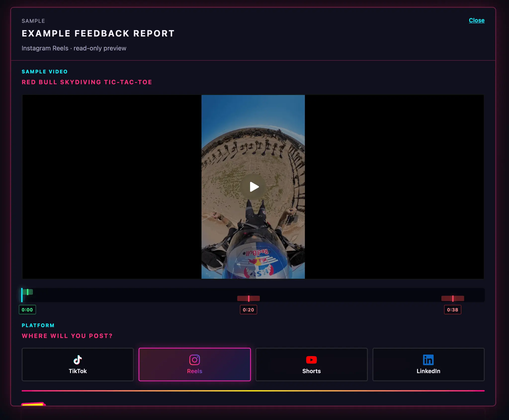Image resolution: width=509 pixels, height=420 pixels.
Task: Play the sample video
Action: 253,187
